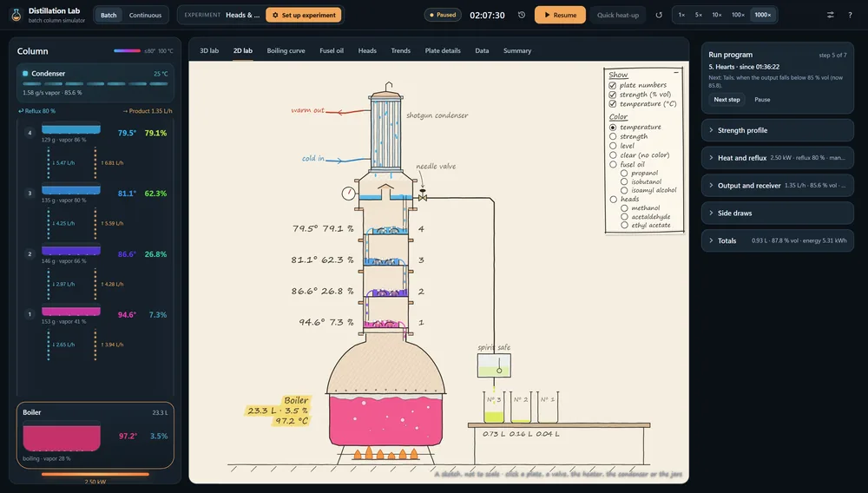Switch to the Boiling curve tab
Image resolution: width=868 pixels, height=493 pixels.
coord(286,50)
